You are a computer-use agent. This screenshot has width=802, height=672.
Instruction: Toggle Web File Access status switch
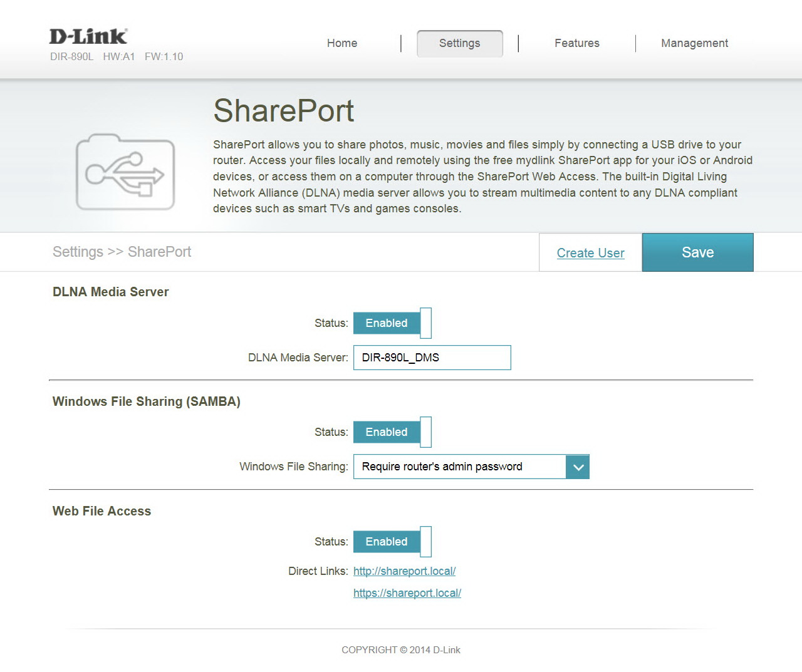point(392,542)
